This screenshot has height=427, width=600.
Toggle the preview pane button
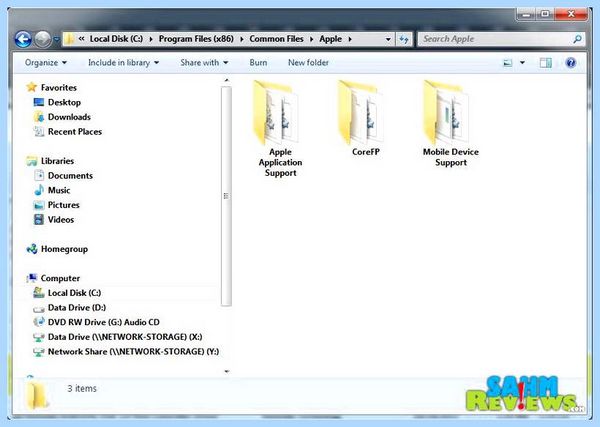click(x=546, y=63)
